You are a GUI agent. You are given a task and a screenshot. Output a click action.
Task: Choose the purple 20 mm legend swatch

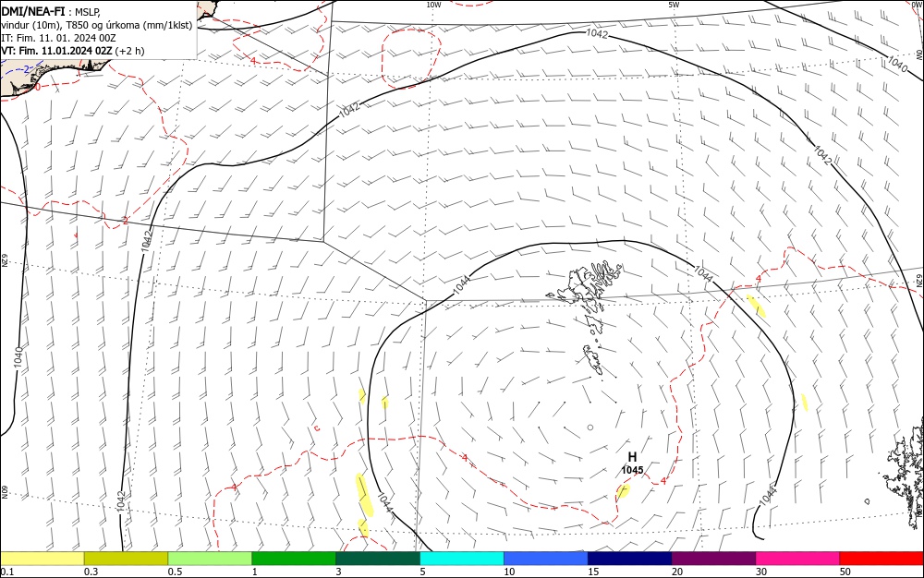[x=713, y=559]
